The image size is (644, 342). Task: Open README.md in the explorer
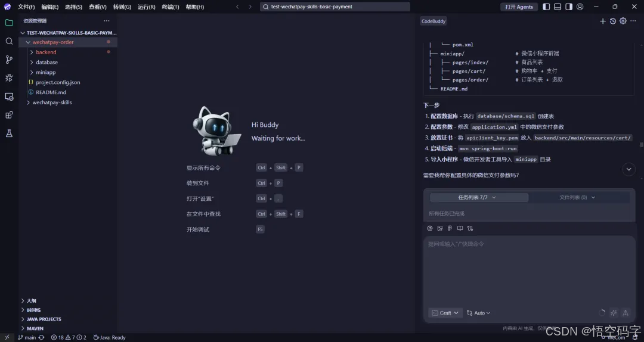[51, 92]
